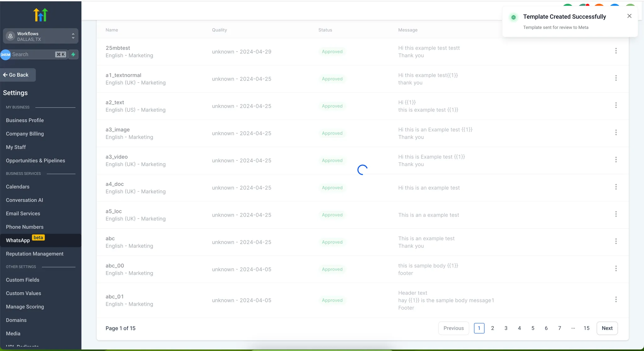Open kebab menu for 25mbtest template
The image size is (644, 351).
616,51
